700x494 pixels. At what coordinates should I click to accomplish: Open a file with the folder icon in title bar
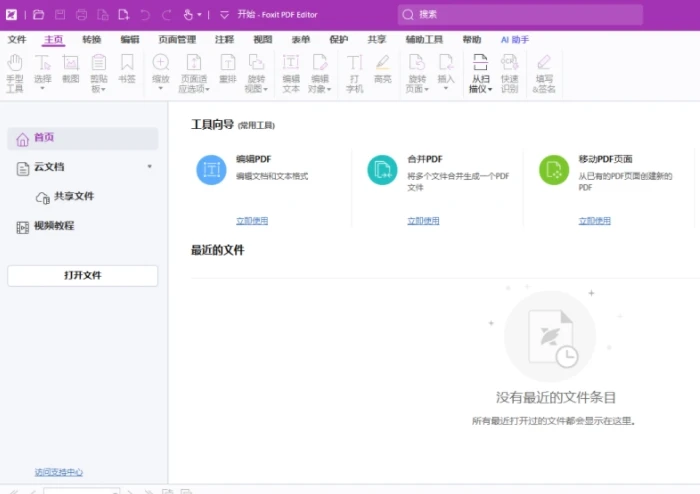[x=38, y=15]
